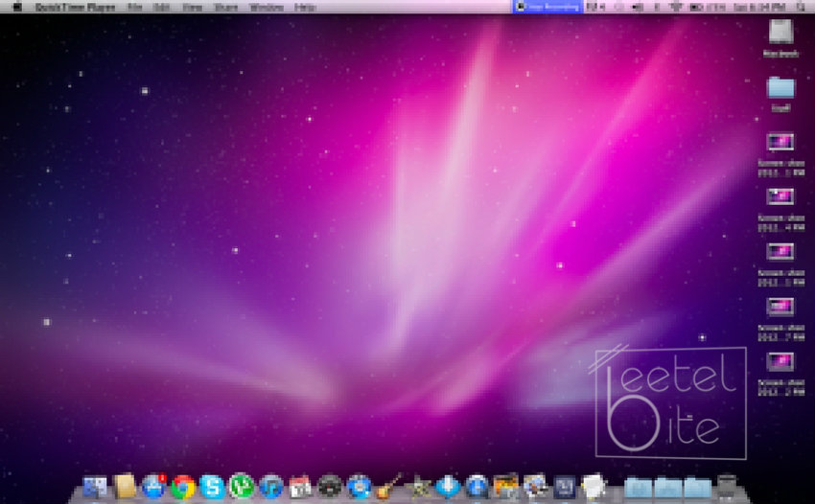
Task: Open the blue microphone Dock icon
Action: [x=448, y=488]
